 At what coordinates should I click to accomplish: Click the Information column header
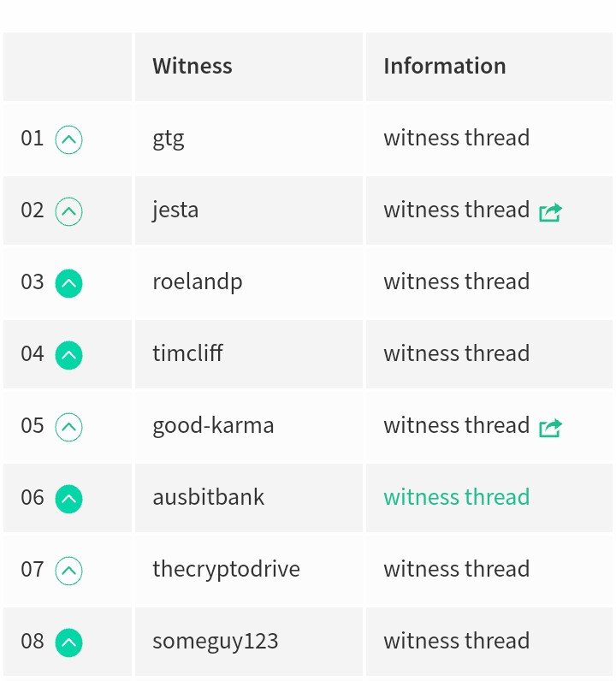point(444,66)
